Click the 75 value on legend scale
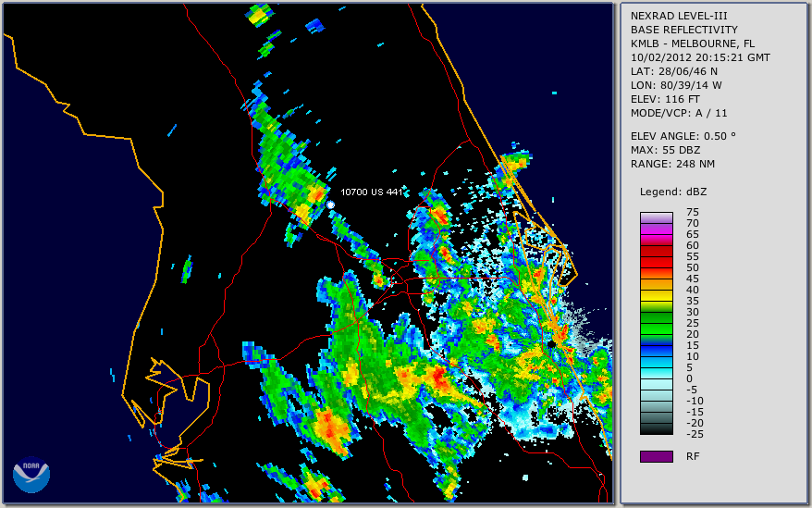The image size is (812, 508). [693, 212]
